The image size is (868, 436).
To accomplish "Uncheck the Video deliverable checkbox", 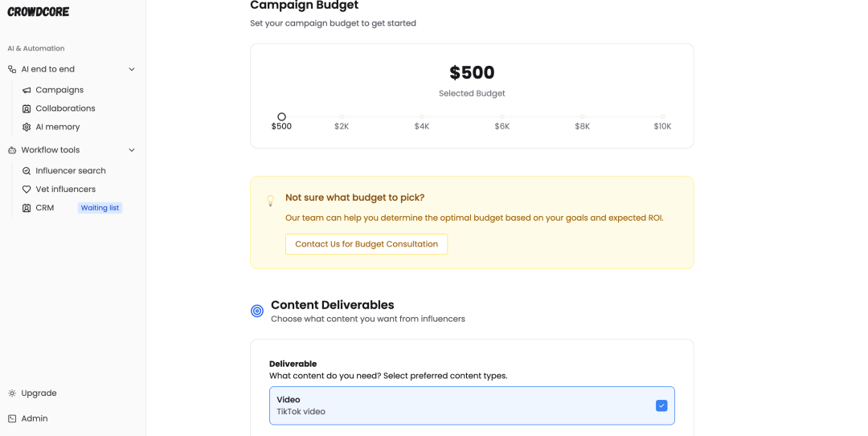I will pyautogui.click(x=661, y=405).
